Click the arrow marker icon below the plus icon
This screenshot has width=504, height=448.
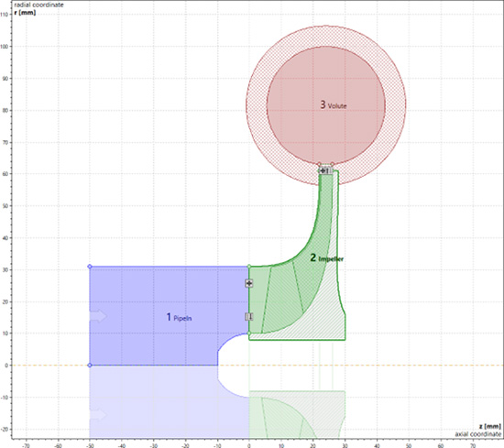[248, 317]
